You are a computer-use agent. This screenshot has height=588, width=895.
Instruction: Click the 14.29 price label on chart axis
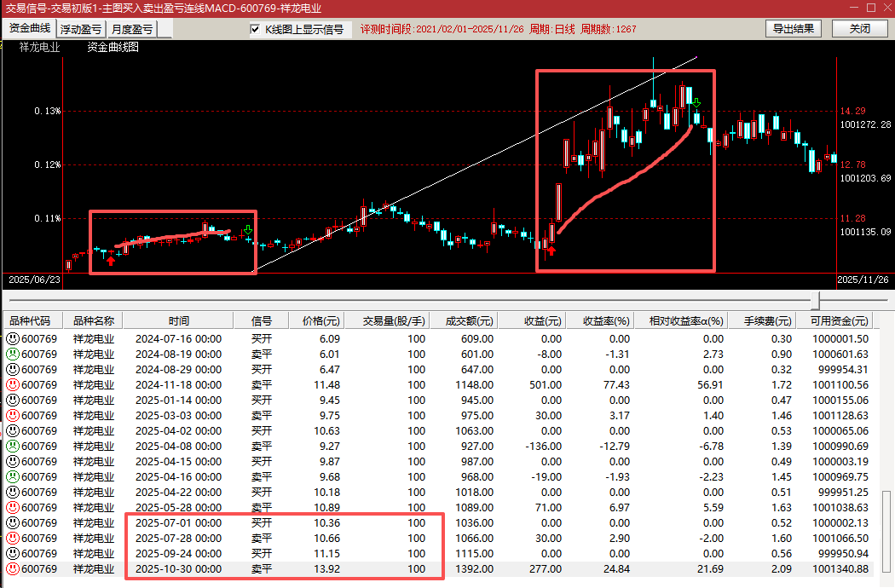click(852, 111)
